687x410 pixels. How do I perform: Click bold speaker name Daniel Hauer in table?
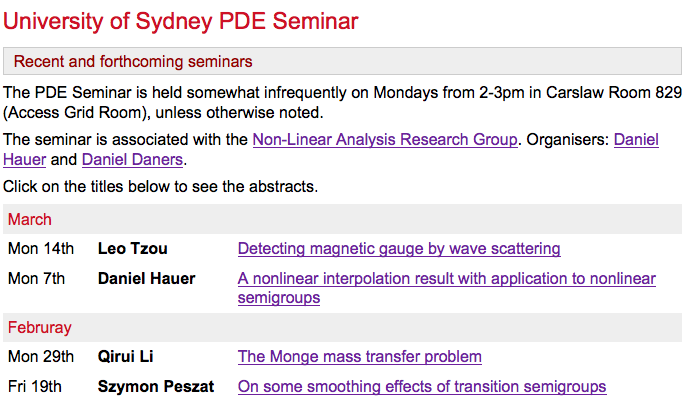coord(146,279)
